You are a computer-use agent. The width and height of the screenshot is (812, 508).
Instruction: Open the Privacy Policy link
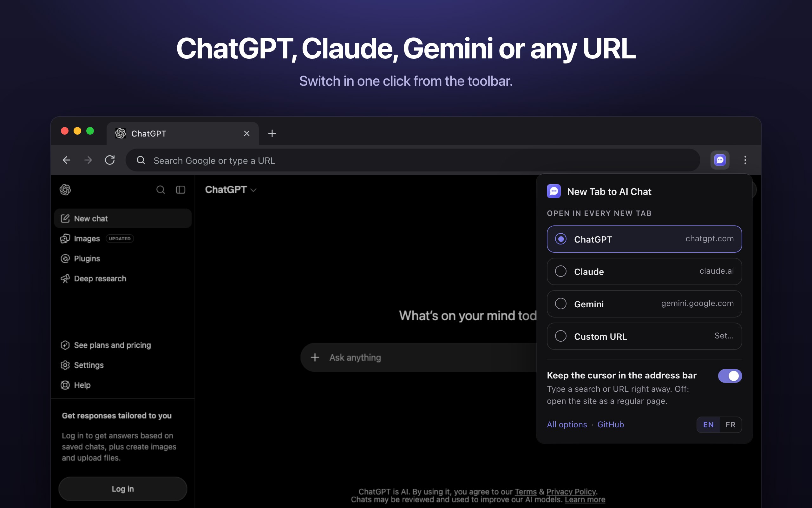[571, 491]
